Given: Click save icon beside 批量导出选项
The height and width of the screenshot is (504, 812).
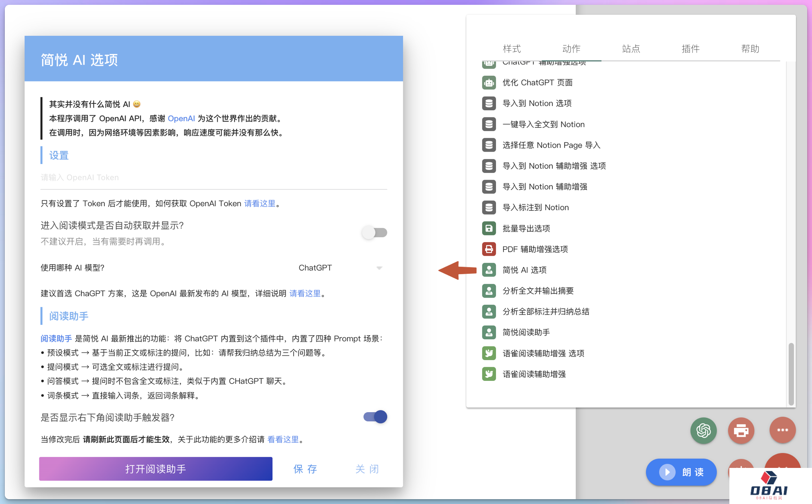Looking at the screenshot, I should [489, 229].
